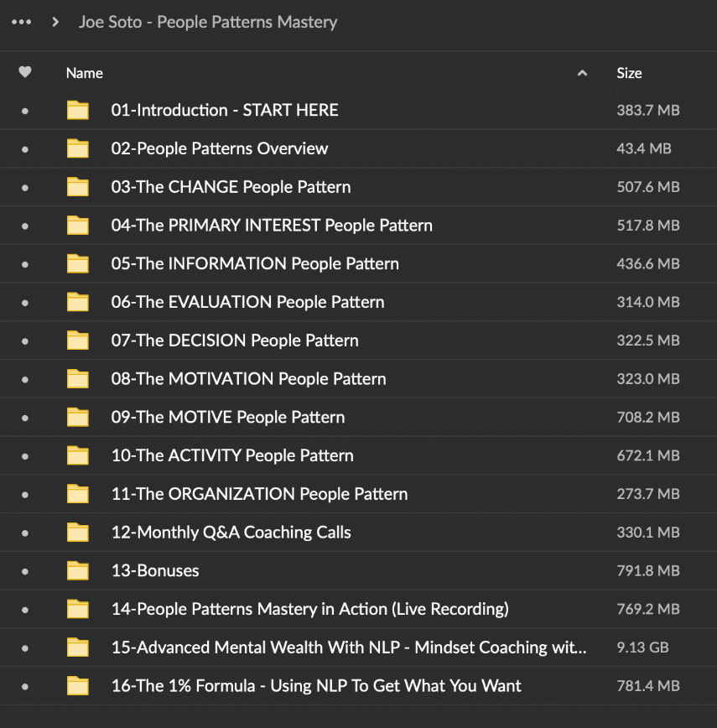Sort by the Size column header

tap(629, 73)
